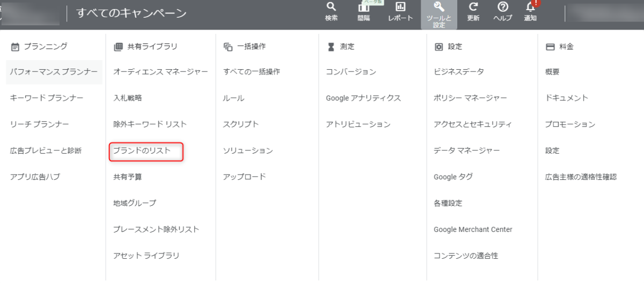Open キーワード プランナー
644x283 pixels.
click(47, 98)
